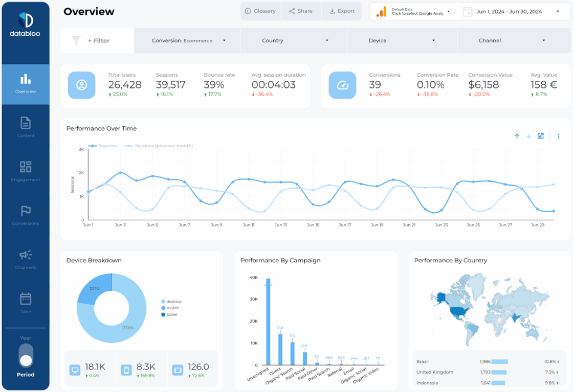Screen dimensions: 573x392
Task: Click the Export button
Action: coord(342,11)
